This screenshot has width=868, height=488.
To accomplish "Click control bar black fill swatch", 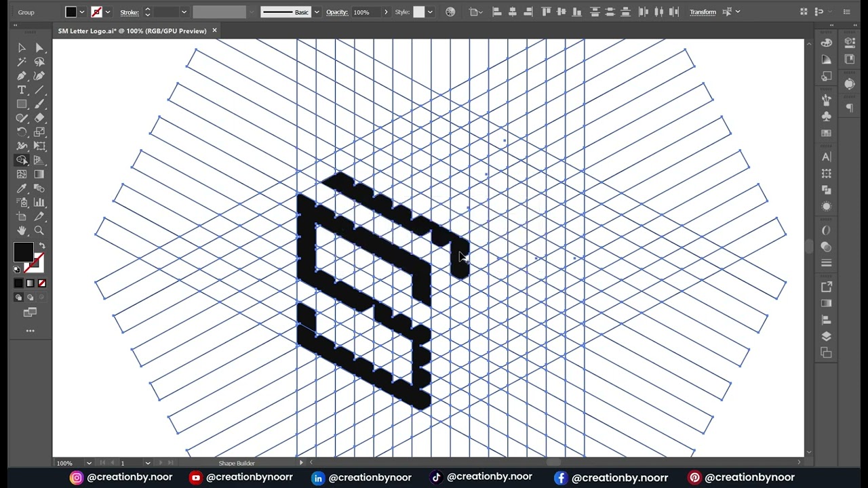I will click(x=71, y=12).
